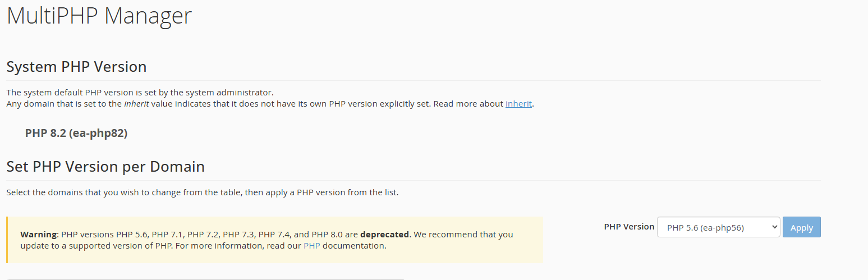868x280 pixels.
Task: Click the PHP Version field label
Action: click(629, 227)
